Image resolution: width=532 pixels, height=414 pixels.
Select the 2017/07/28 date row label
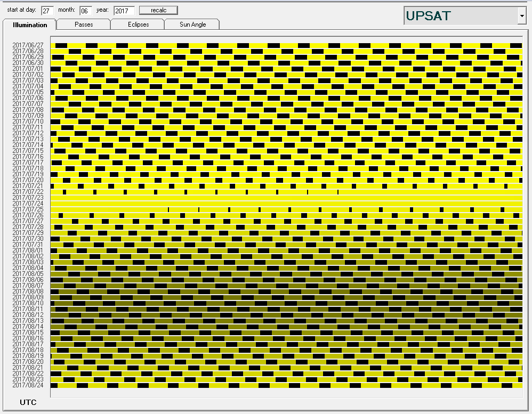point(28,227)
